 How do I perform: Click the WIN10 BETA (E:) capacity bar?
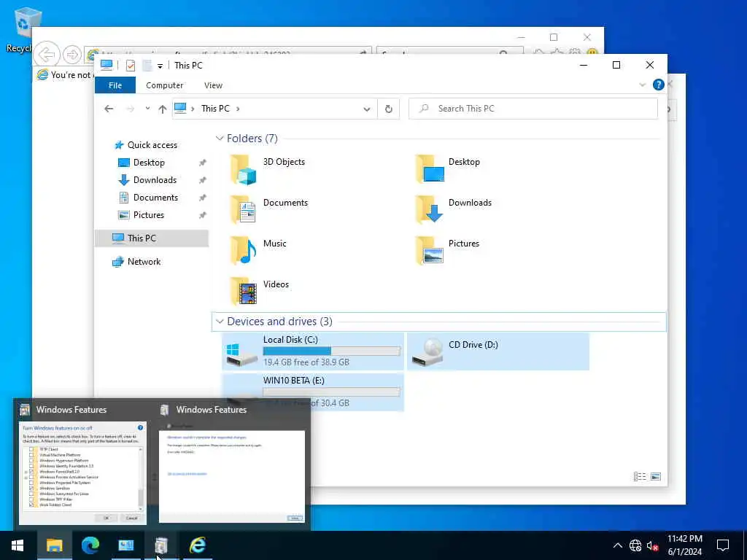(332, 392)
